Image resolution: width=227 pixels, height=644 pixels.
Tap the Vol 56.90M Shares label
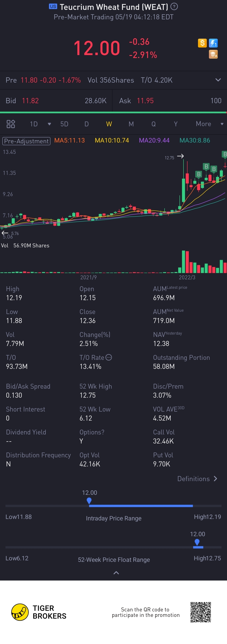click(x=25, y=245)
